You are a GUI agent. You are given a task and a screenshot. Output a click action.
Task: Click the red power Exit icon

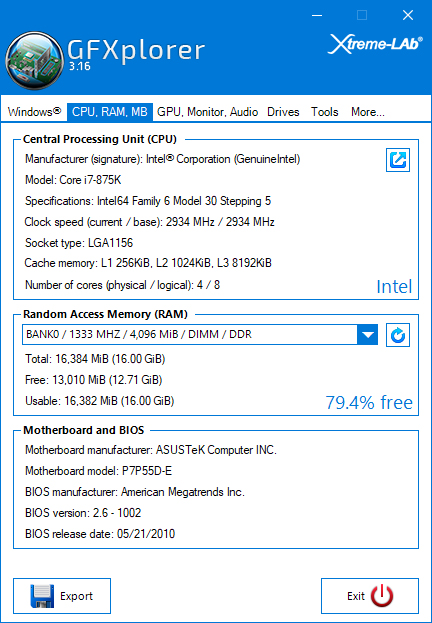[x=382, y=596]
